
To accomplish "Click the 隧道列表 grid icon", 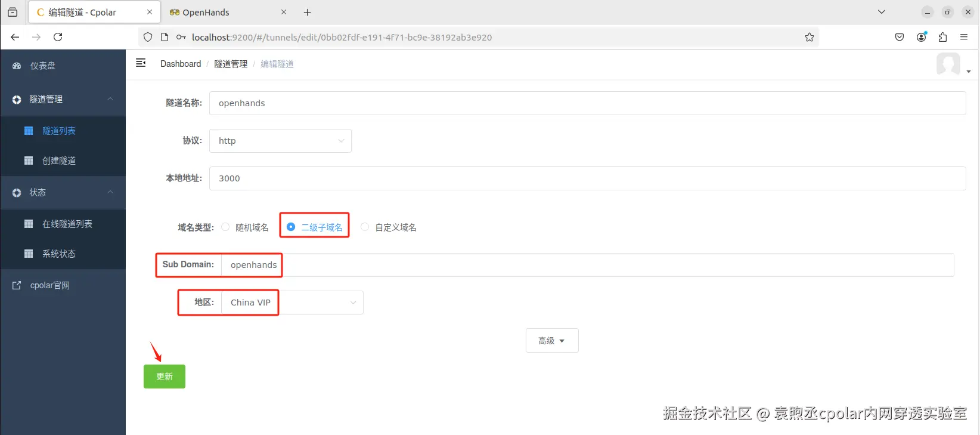I will 28,131.
